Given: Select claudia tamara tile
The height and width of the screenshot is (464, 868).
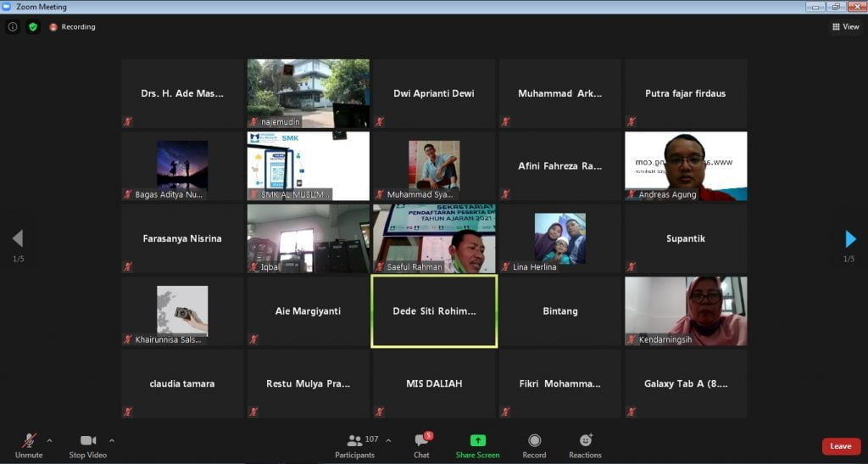Looking at the screenshot, I should click(182, 383).
